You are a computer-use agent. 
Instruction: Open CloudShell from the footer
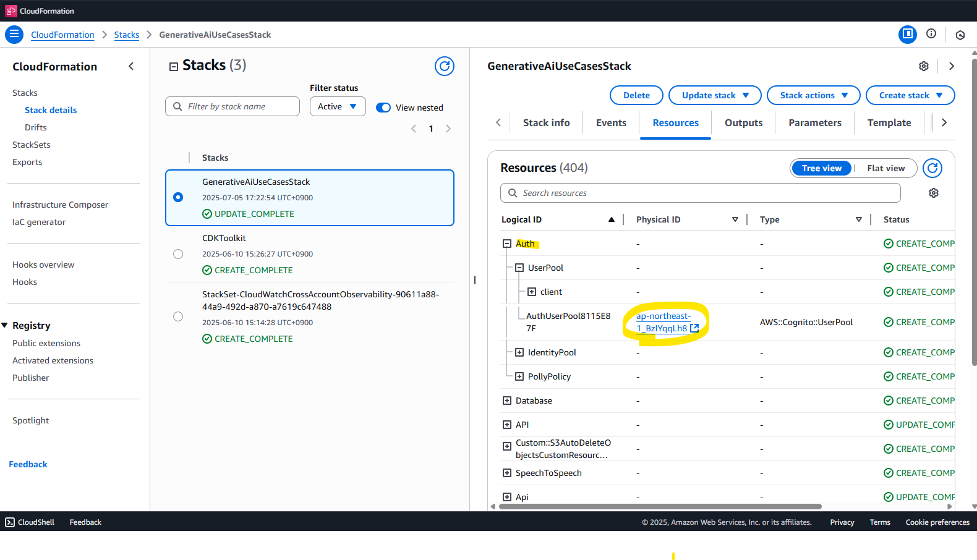click(x=30, y=522)
